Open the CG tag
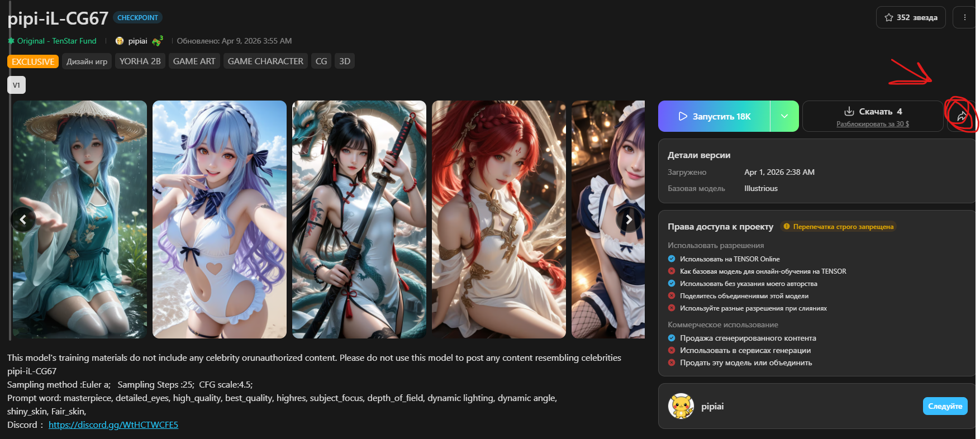This screenshot has height=439, width=980. [321, 61]
